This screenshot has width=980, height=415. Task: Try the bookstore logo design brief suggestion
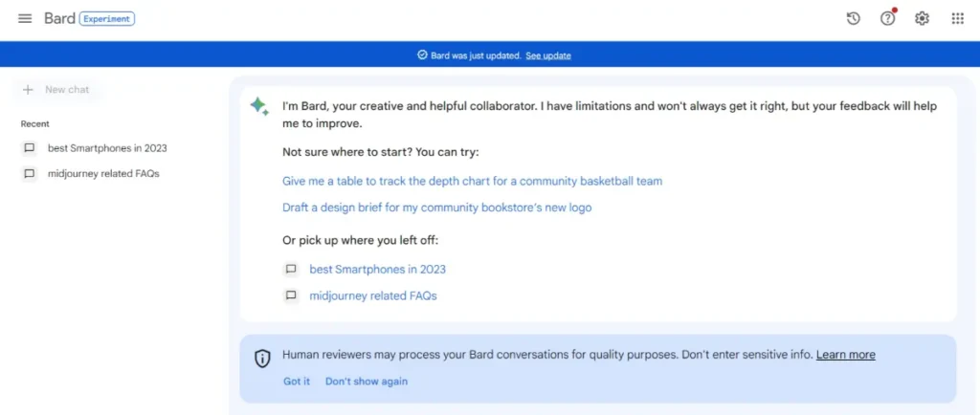[436, 207]
